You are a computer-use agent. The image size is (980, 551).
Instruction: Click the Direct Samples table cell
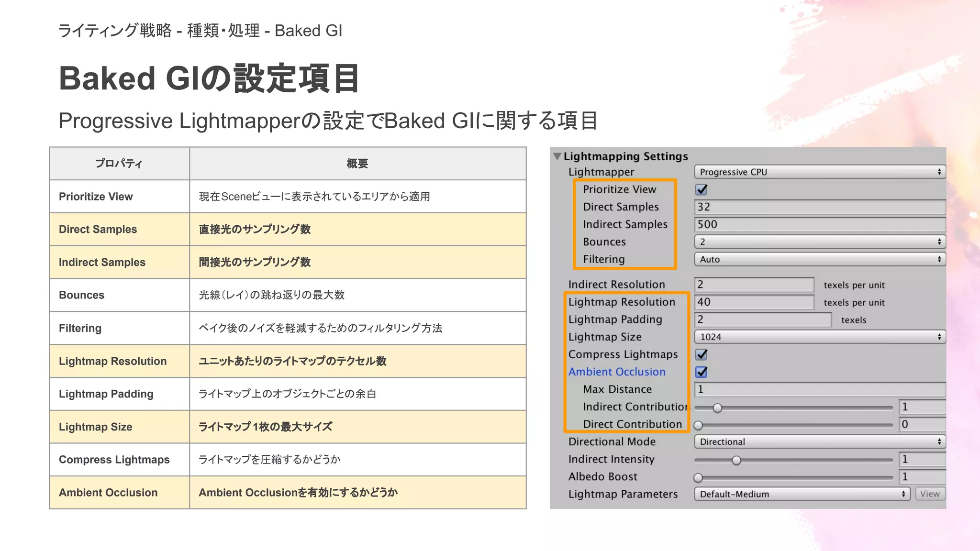pos(120,229)
